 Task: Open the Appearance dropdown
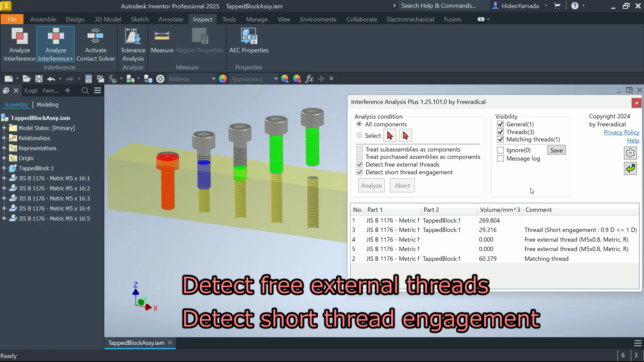click(276, 79)
